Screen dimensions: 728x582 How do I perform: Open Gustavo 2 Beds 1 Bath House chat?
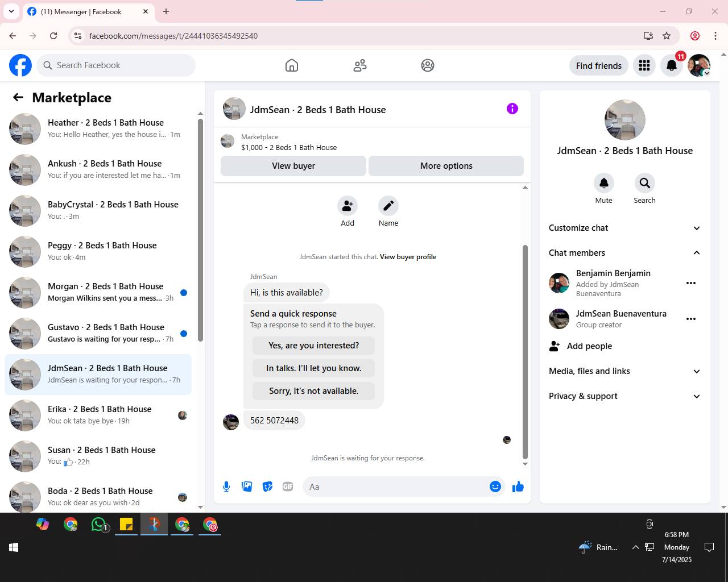click(x=98, y=334)
